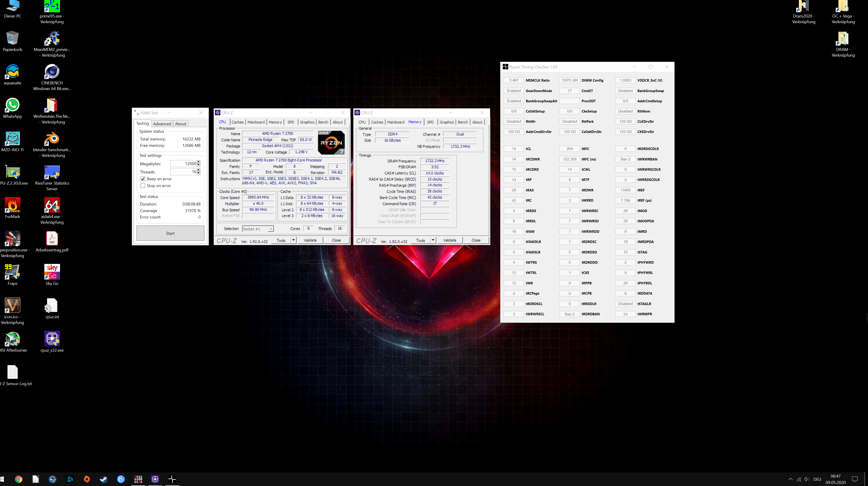Click the Steam icon in taskbar
The width and height of the screenshot is (868, 486).
pos(104,479)
